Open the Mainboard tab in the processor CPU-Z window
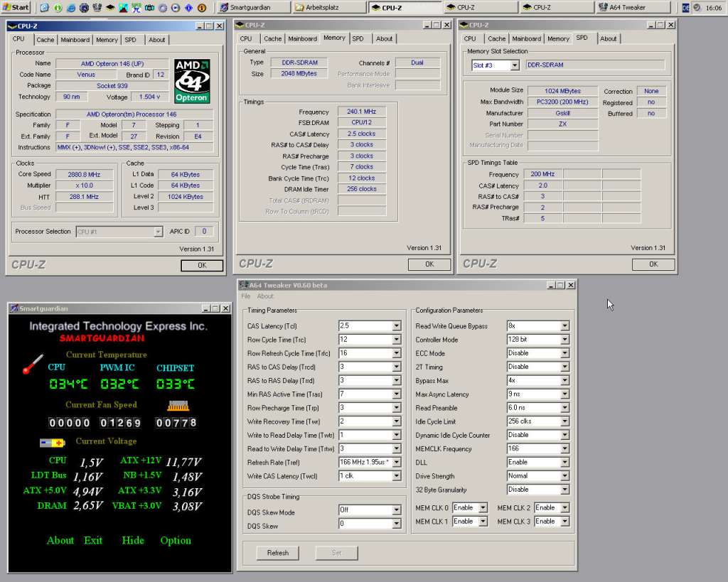 [75, 40]
